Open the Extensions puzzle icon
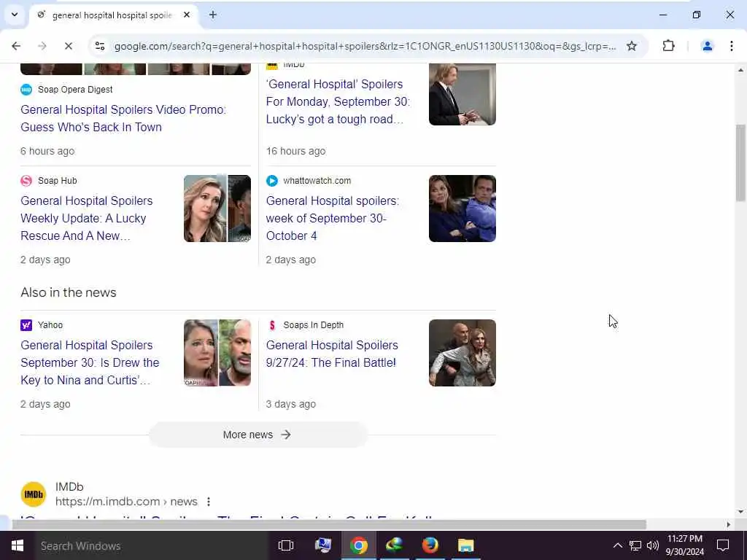The width and height of the screenshot is (747, 560). 668,46
